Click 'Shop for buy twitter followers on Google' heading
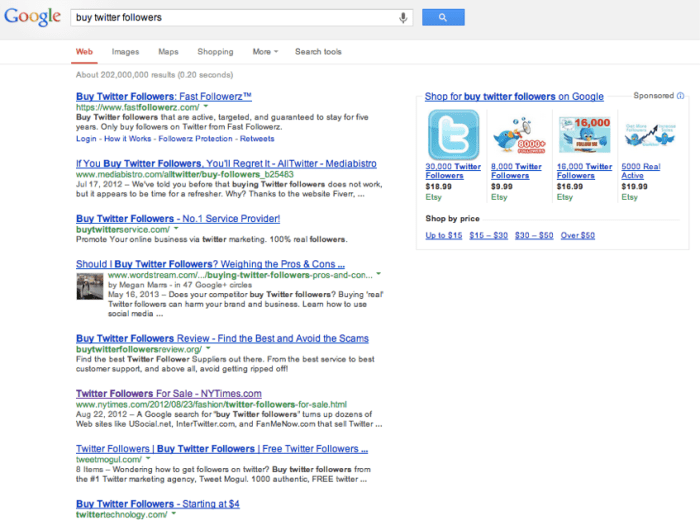This screenshot has height=520, width=700. [x=514, y=96]
